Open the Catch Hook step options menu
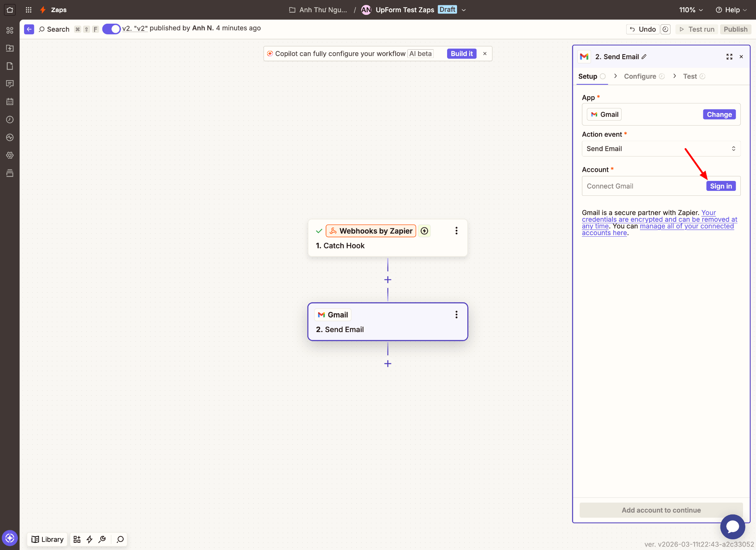Screen dimensions: 756x550 coord(456,231)
